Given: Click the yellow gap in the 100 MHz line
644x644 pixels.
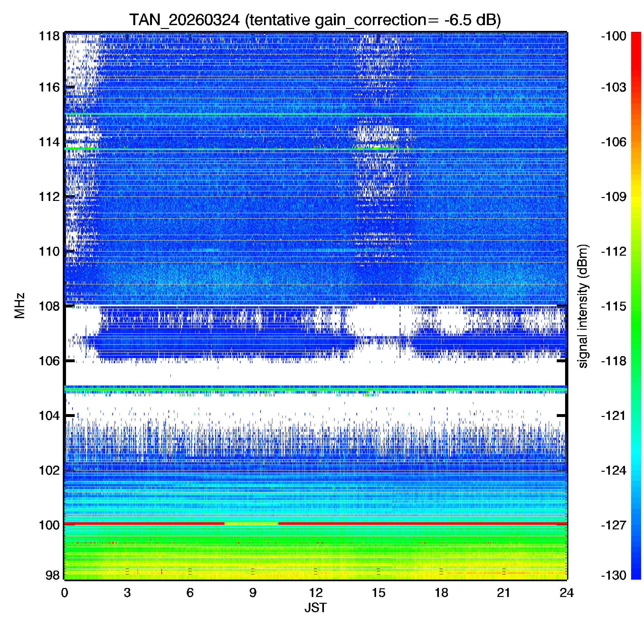Looking at the screenshot, I should click(x=251, y=524).
